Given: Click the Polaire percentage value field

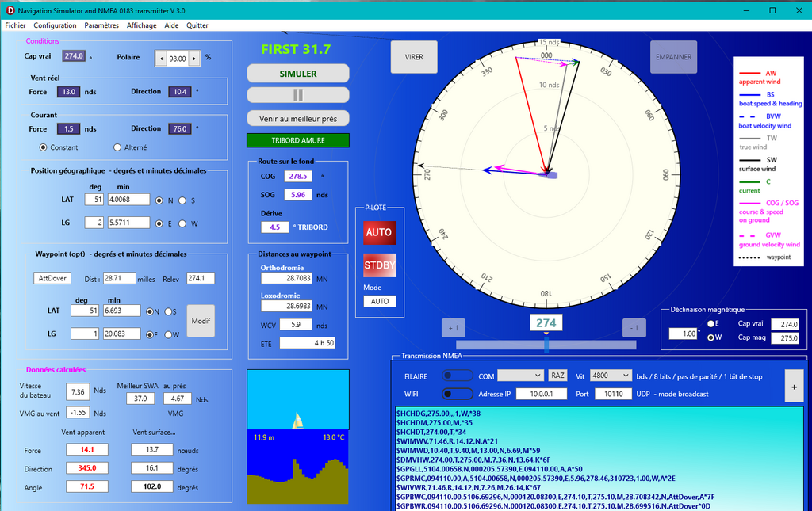Looking at the screenshot, I should (178, 59).
